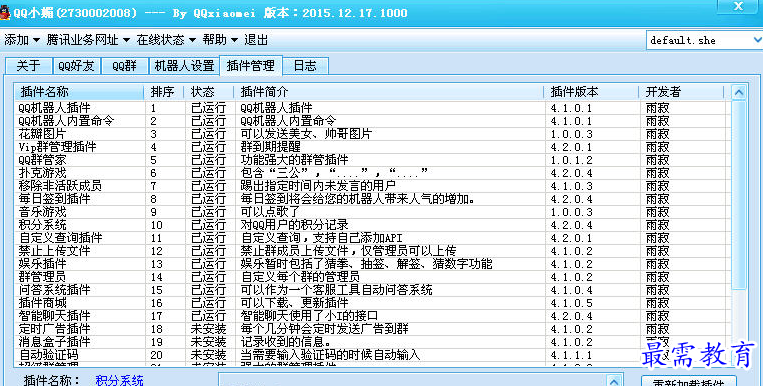Click the 功能强大的群管插件 description
The width and height of the screenshot is (763, 386).
pos(294,160)
